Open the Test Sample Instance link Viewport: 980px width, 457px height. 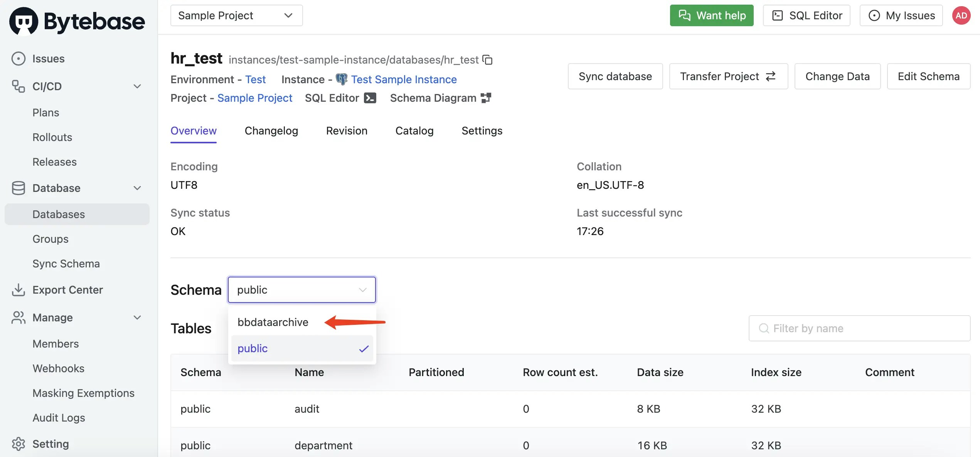coord(404,79)
